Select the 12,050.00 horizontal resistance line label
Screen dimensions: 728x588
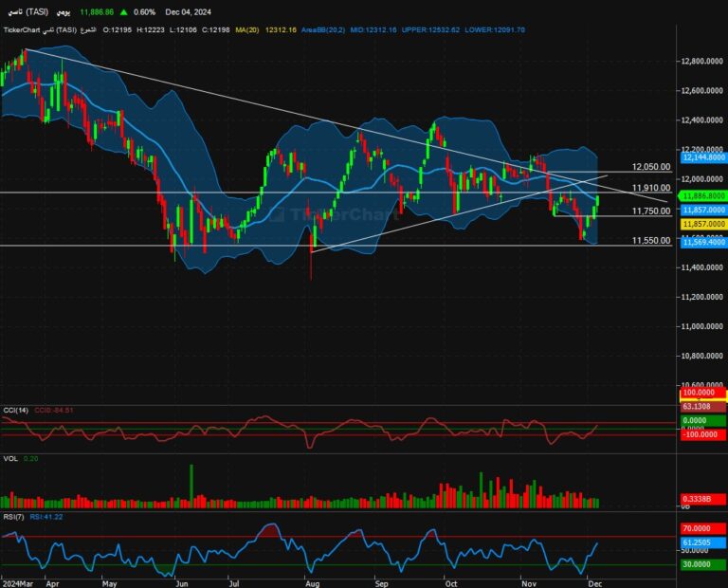[x=651, y=167]
